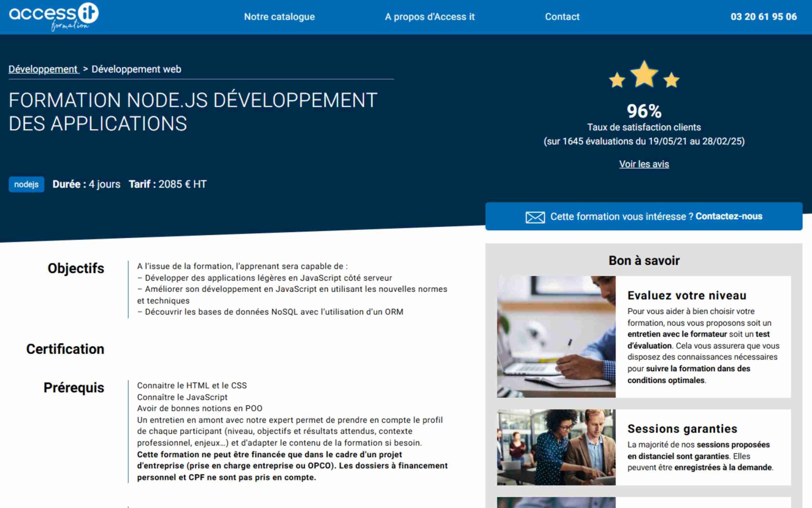Click the Bon à savoir heading

(644, 260)
